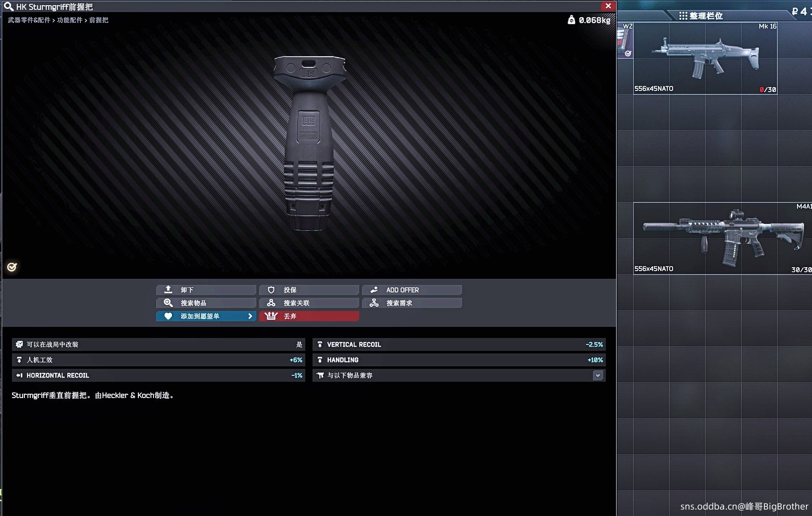Click the horizontal recoil arrow icon

[19, 375]
